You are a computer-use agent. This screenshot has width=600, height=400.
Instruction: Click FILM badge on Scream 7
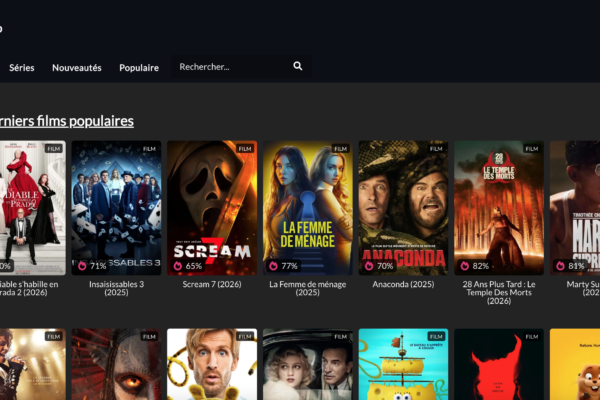(x=245, y=149)
